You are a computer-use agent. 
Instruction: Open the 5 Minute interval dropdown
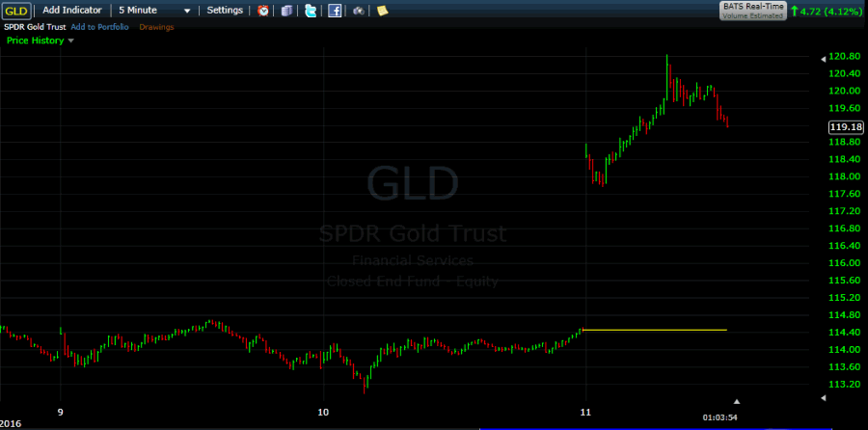click(154, 10)
